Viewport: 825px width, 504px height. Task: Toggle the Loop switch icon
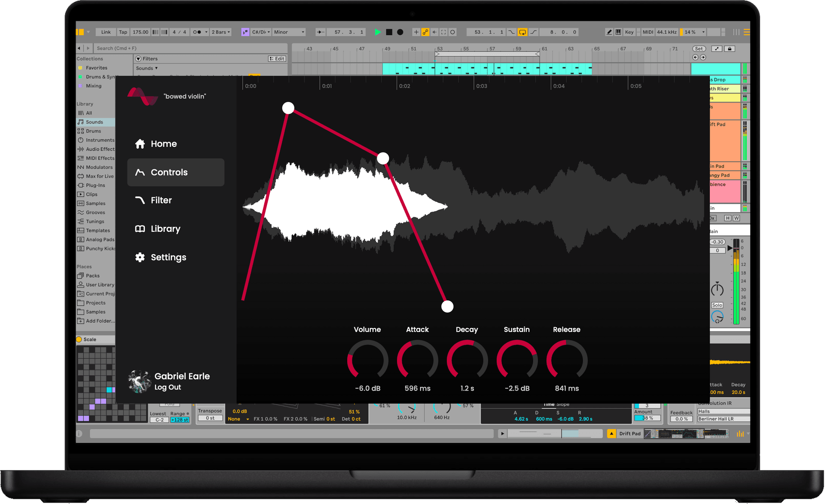pyautogui.click(x=522, y=32)
